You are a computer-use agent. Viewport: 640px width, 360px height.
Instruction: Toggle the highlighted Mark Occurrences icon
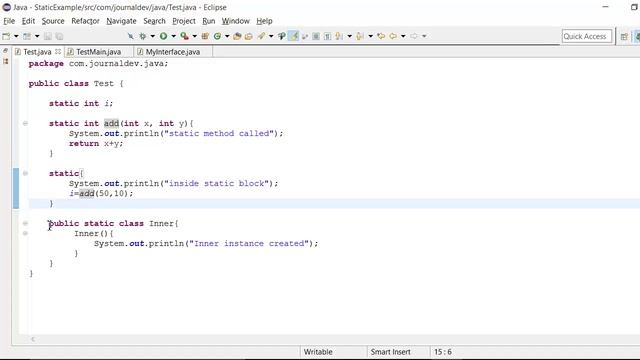(x=293, y=36)
